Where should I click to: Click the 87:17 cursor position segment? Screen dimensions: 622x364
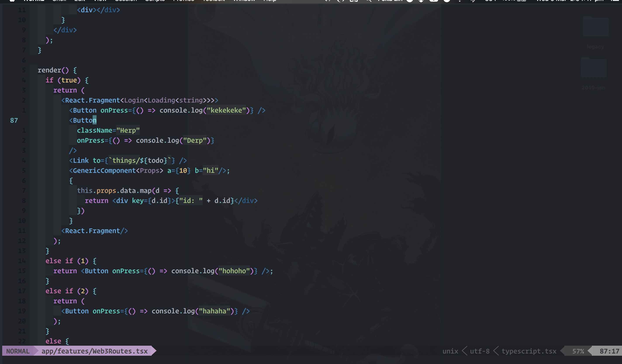609,351
